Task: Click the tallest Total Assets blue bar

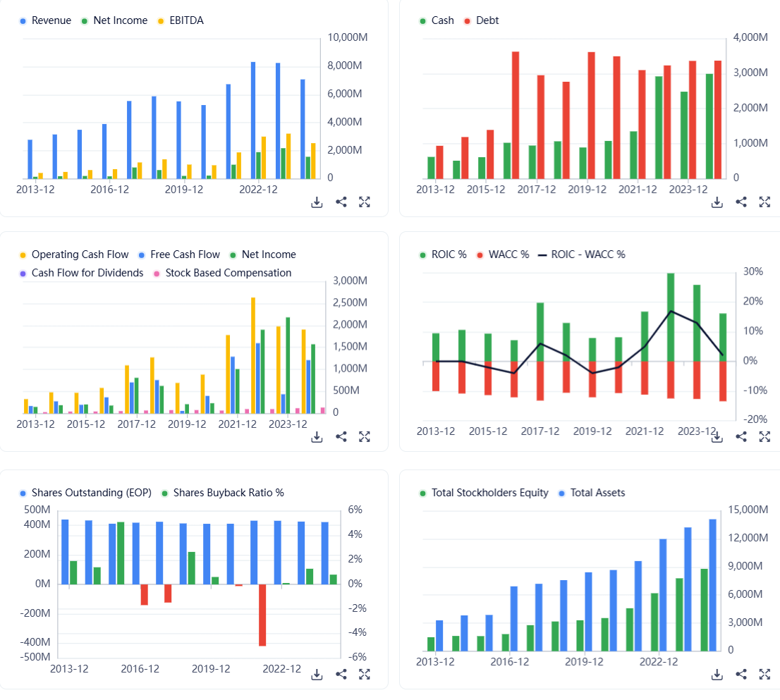Action: pos(713,585)
